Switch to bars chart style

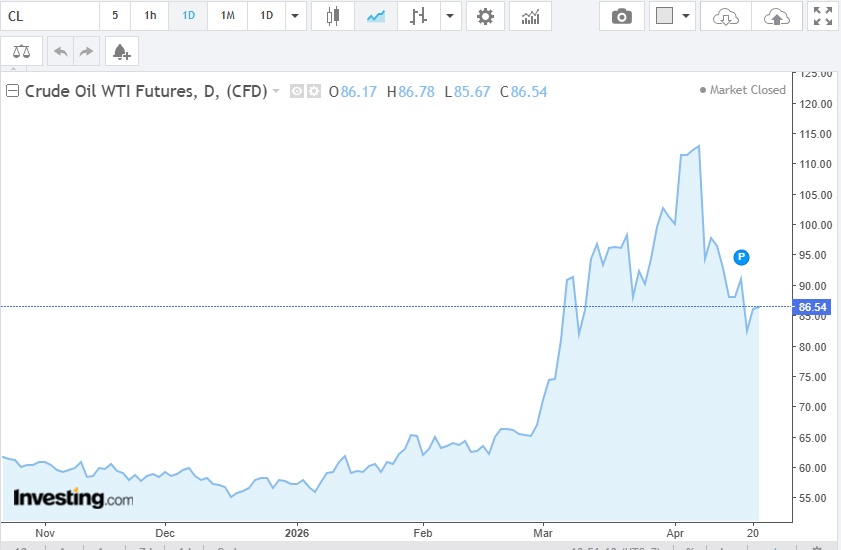tap(418, 16)
